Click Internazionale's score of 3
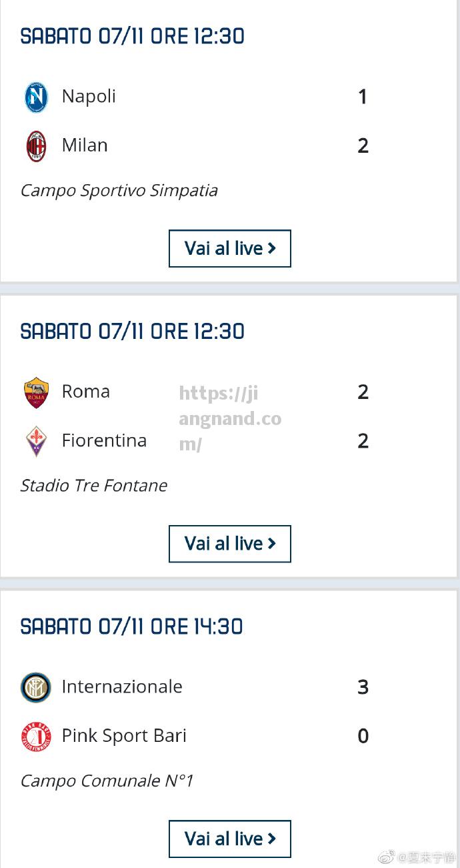The height and width of the screenshot is (868, 460). coord(363,687)
